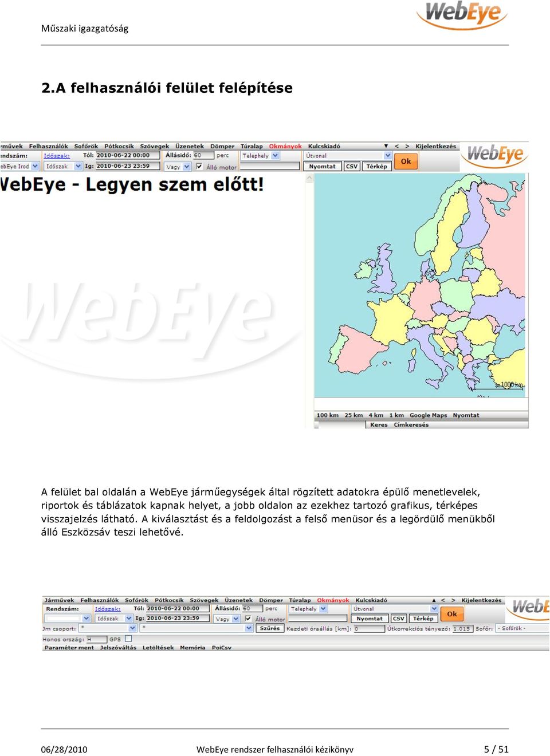Click the '>' arrow in upper screenshot menu bar
This screenshot has width=550, height=756.
(x=407, y=147)
